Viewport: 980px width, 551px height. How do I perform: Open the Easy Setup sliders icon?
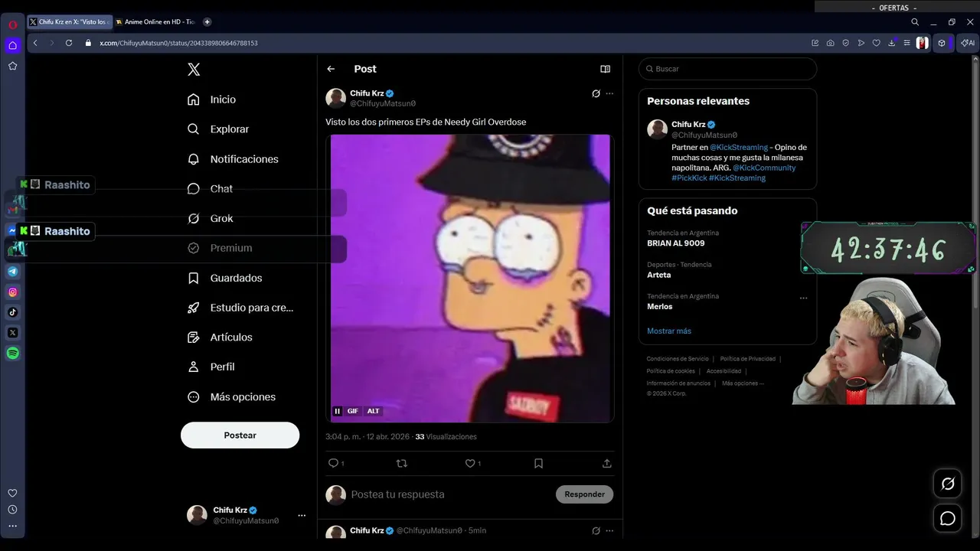(907, 43)
